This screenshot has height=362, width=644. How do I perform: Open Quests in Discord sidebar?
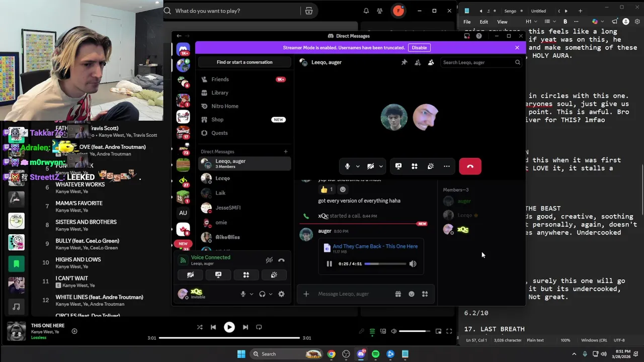244,133
